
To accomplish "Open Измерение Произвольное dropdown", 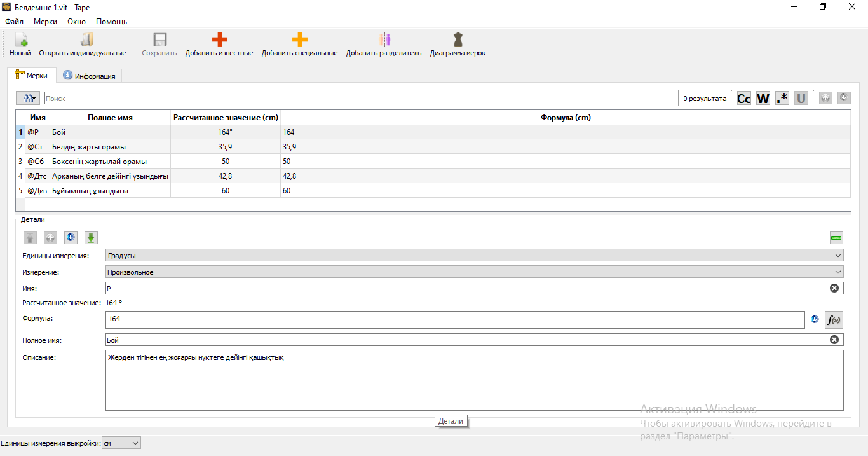I will (x=475, y=272).
